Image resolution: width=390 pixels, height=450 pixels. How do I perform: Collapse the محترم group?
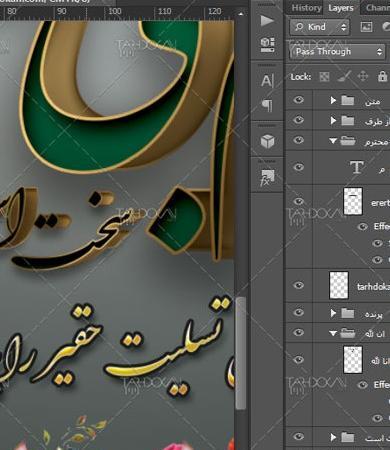[x=333, y=141]
